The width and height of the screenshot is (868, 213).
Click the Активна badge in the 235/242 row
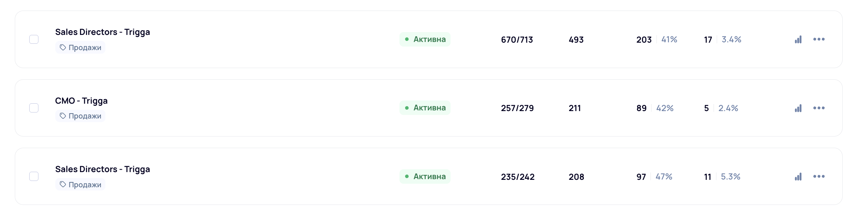point(425,176)
